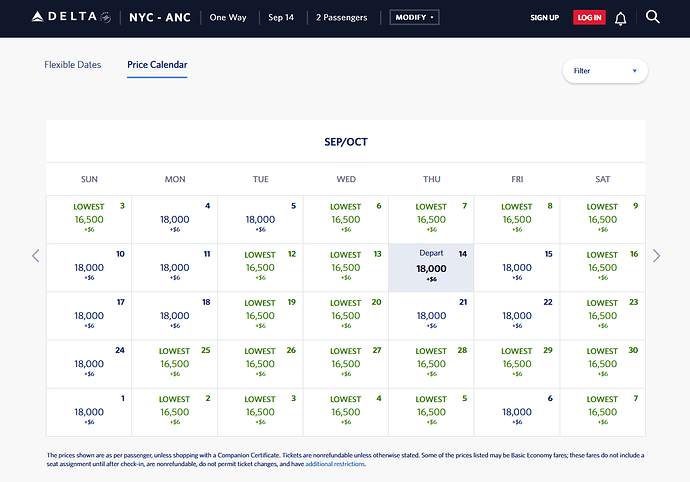
Task: Select Sep 3 lowest fare cell
Action: [x=89, y=219]
